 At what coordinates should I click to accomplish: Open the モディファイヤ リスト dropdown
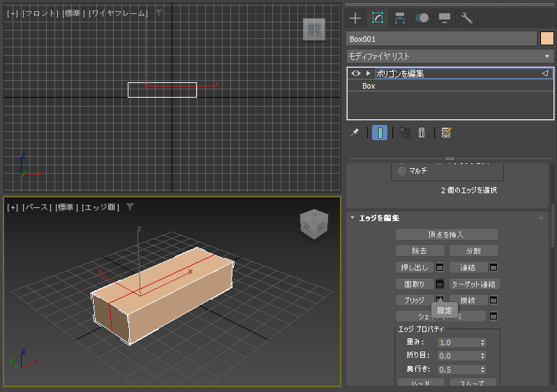(x=450, y=56)
